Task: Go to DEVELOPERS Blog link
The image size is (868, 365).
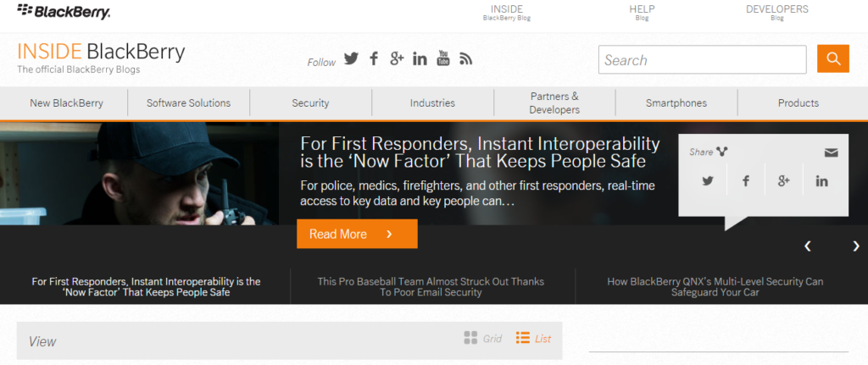Action: coord(777,12)
